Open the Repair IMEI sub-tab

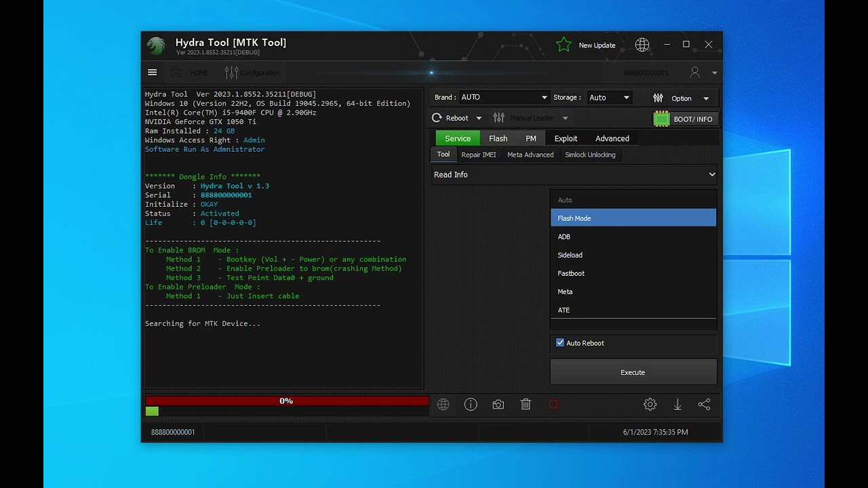point(479,155)
